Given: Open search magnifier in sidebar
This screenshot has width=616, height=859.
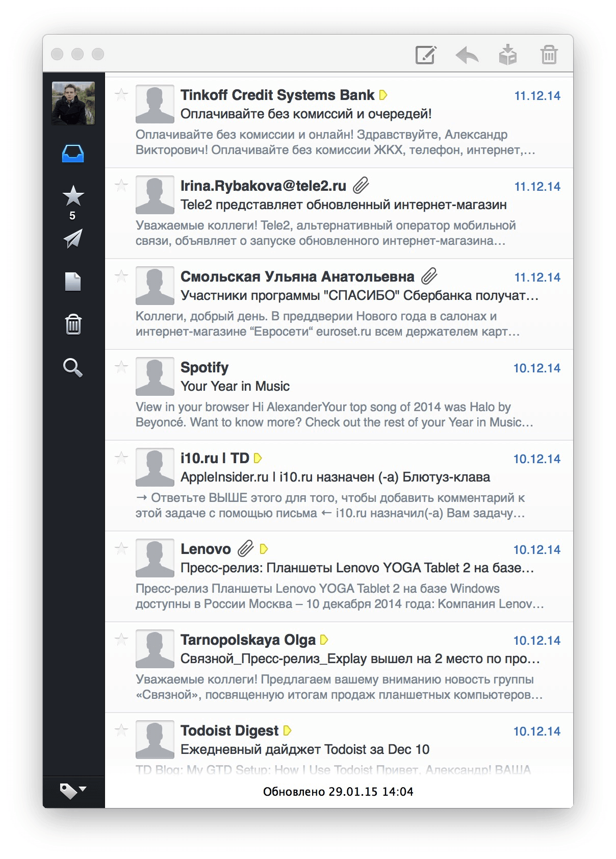Looking at the screenshot, I should click(x=73, y=367).
